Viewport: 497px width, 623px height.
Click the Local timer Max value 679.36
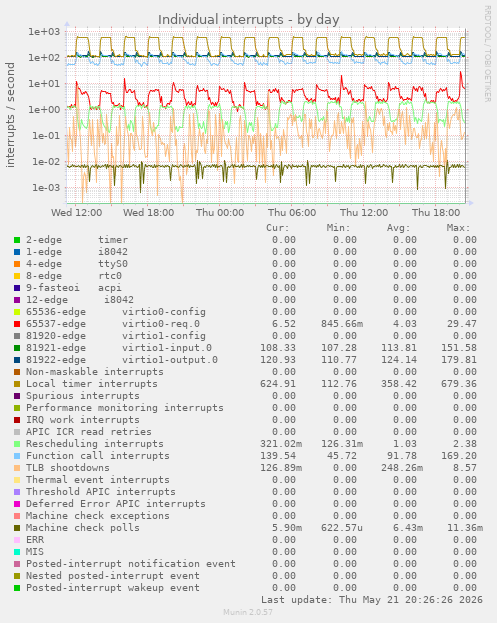pos(458,384)
